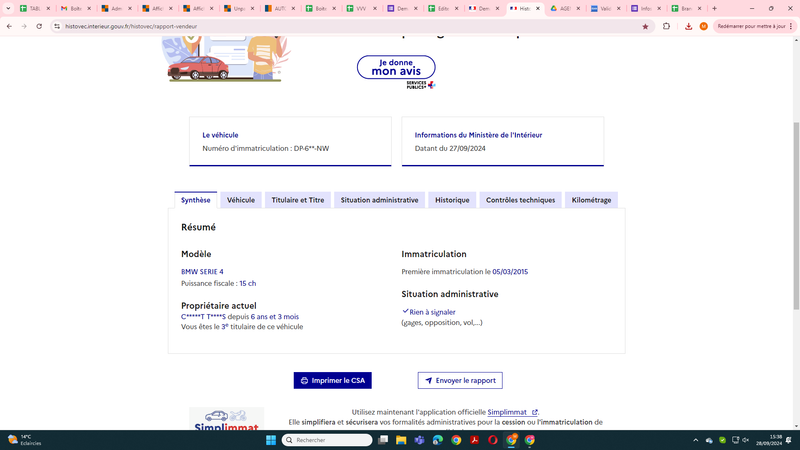Open Opera browser from the taskbar
The width and height of the screenshot is (800, 450).
click(x=493, y=440)
